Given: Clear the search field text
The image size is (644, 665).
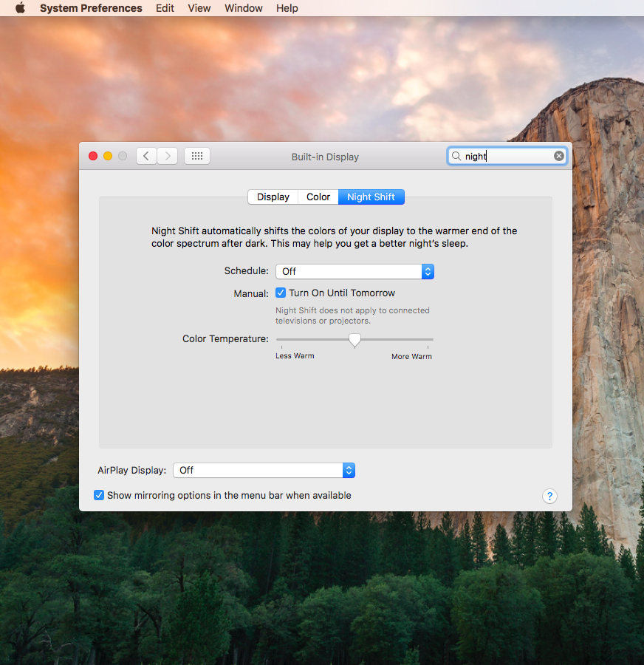Looking at the screenshot, I should coord(559,156).
